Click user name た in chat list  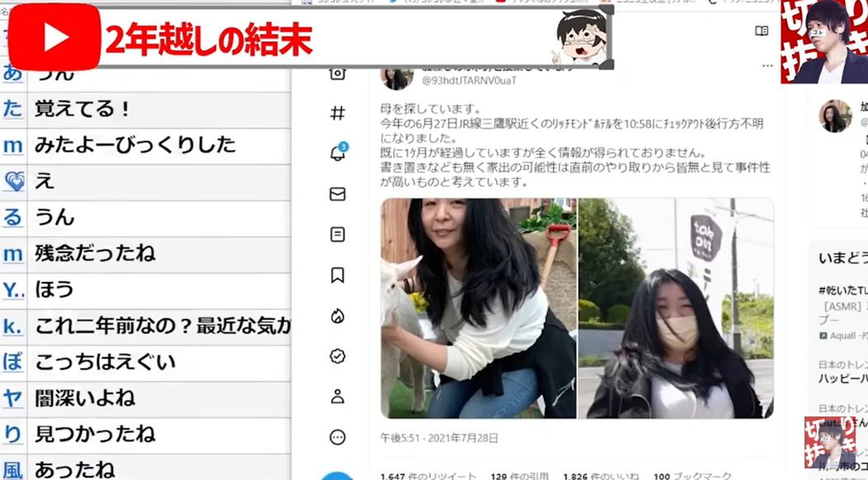pyautogui.click(x=12, y=109)
